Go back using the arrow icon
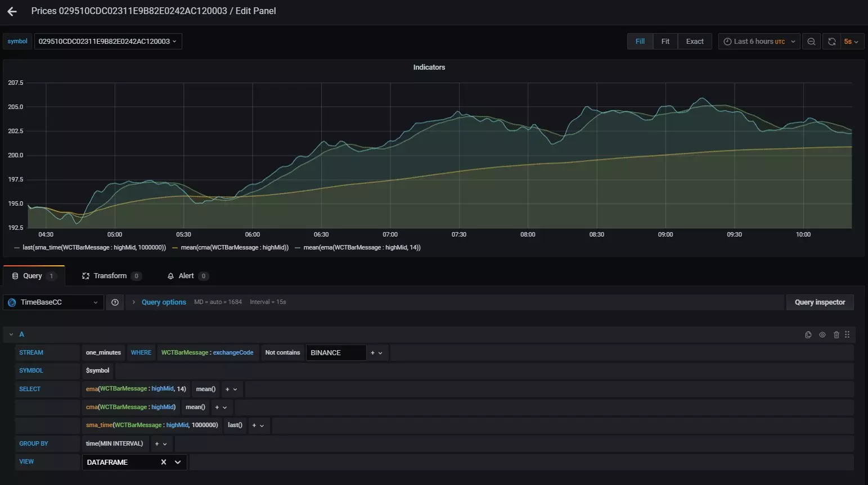 (x=12, y=11)
